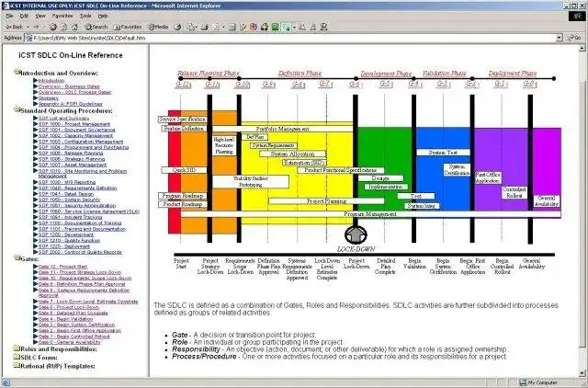Click the folder icon beside Rational (RUP) Templates
This screenshot has height=388, width=588.
[x=17, y=366]
